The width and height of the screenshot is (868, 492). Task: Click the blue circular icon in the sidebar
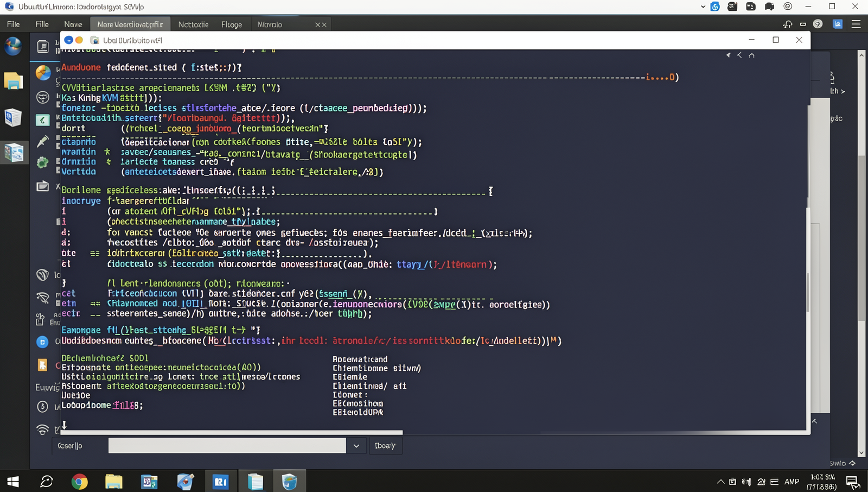(x=42, y=342)
